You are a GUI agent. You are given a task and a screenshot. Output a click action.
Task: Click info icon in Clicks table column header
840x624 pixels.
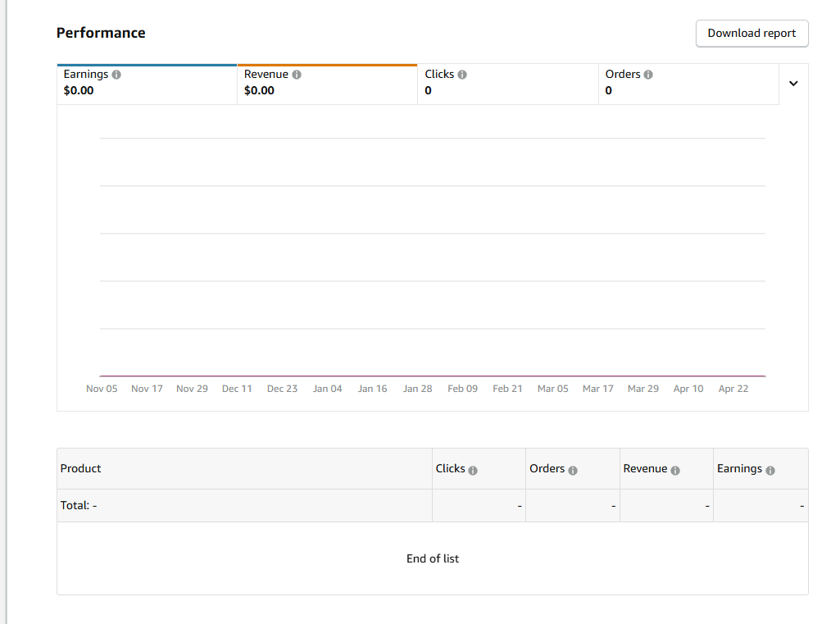(x=473, y=471)
